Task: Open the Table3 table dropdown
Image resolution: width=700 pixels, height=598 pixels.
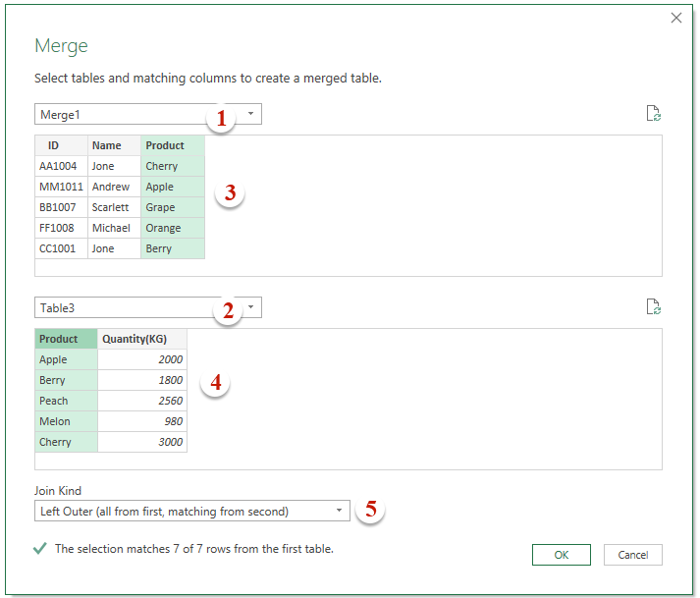Action: (250, 308)
